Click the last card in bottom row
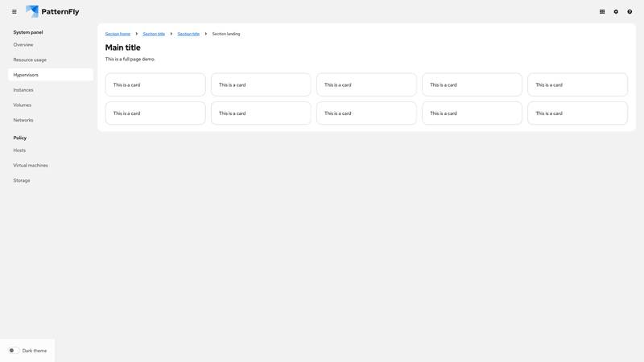Screen dimensions: 644x362 pos(577,113)
